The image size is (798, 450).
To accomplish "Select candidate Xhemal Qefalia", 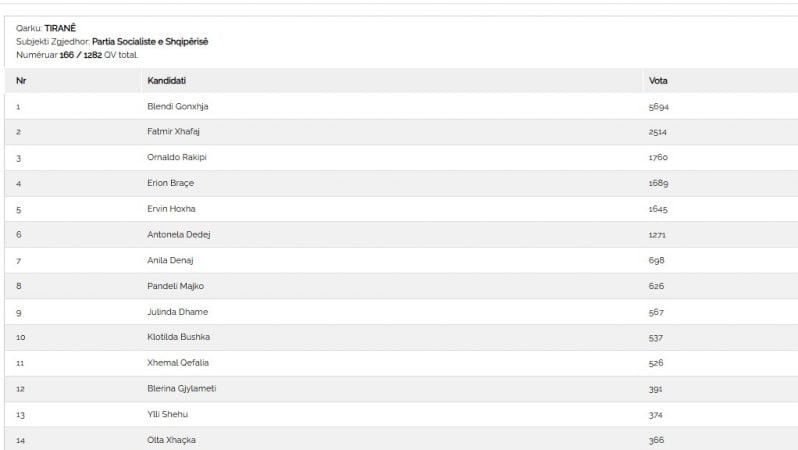I will 178,362.
